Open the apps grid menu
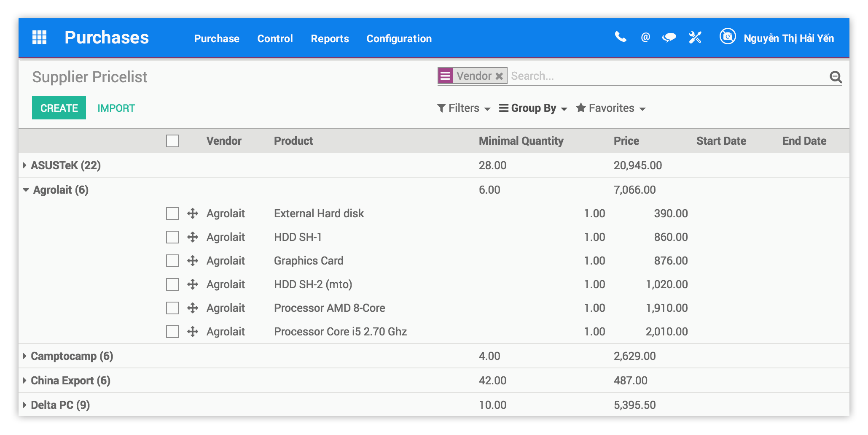This screenshot has height=435, width=868. click(39, 38)
